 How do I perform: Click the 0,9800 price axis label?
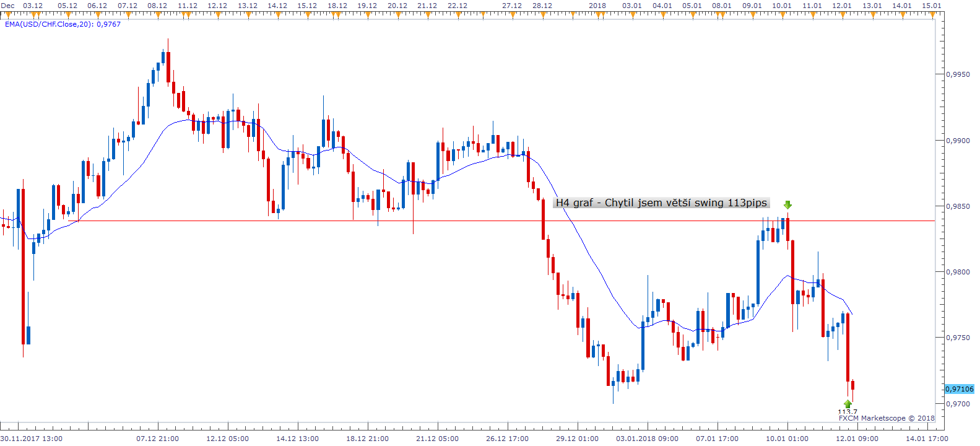pyautogui.click(x=958, y=272)
